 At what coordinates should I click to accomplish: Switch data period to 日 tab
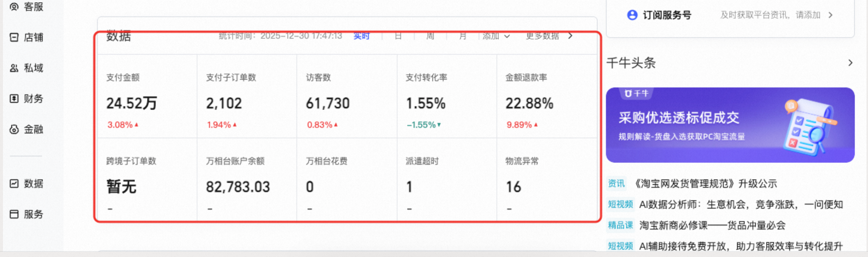(398, 36)
